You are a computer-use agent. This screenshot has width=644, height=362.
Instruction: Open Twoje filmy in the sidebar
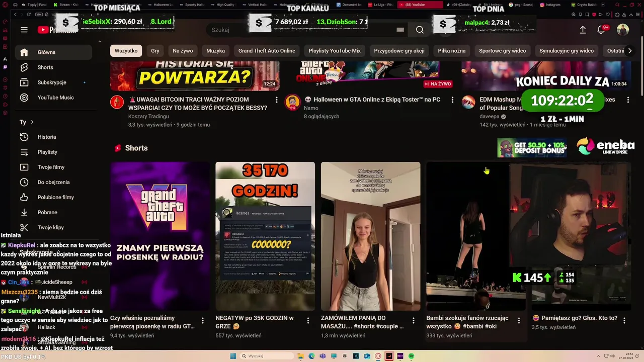point(53,167)
